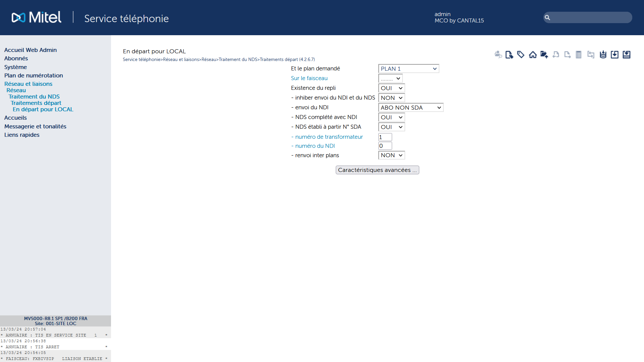Click the 'numéro du NDI' input field

(x=385, y=146)
